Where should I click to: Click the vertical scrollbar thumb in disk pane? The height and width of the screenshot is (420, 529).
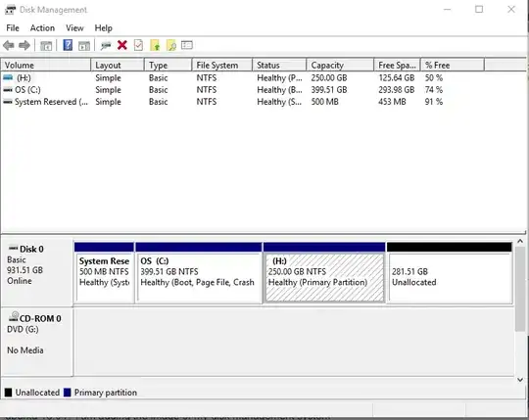(x=520, y=289)
